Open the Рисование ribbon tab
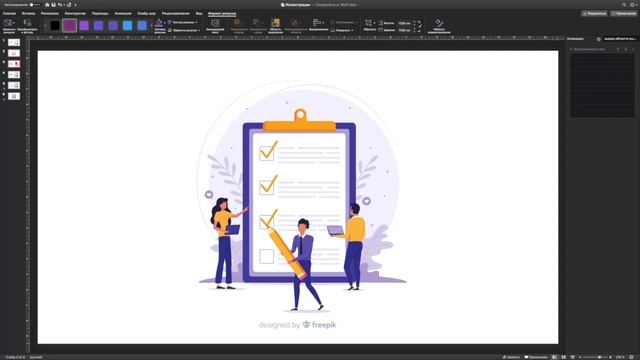 [x=49, y=13]
